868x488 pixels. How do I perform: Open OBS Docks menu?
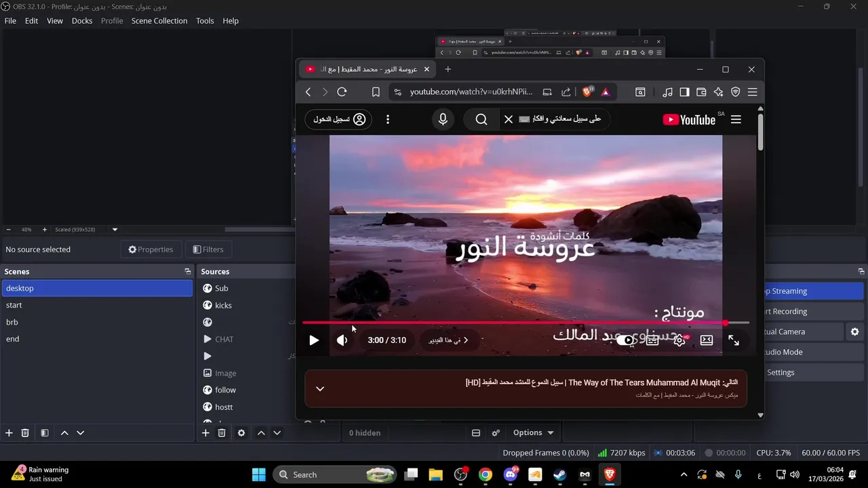coord(82,21)
